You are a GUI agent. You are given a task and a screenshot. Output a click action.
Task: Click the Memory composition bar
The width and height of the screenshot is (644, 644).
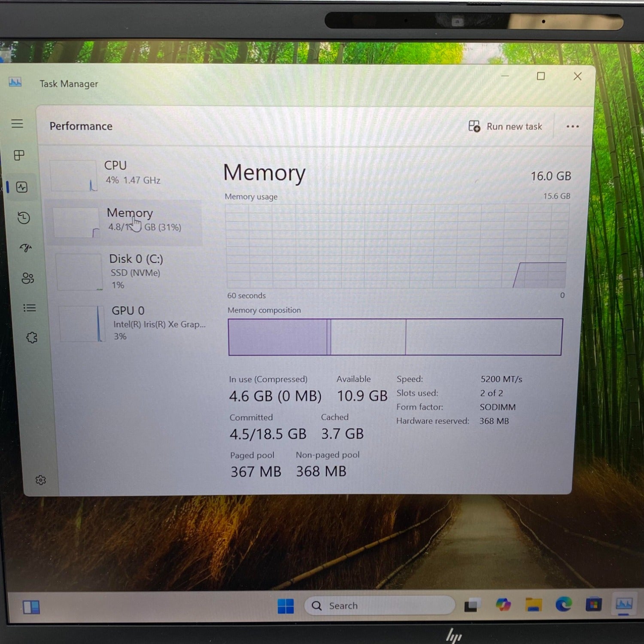coord(395,337)
